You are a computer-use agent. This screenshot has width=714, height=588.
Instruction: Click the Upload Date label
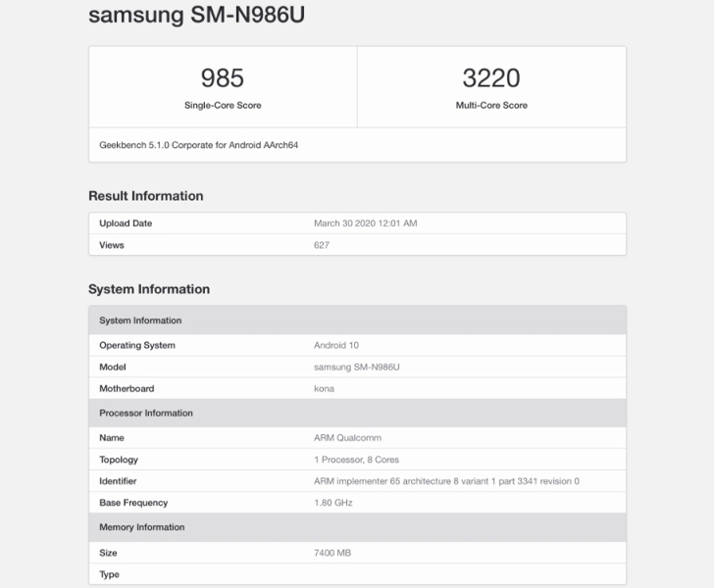(126, 223)
